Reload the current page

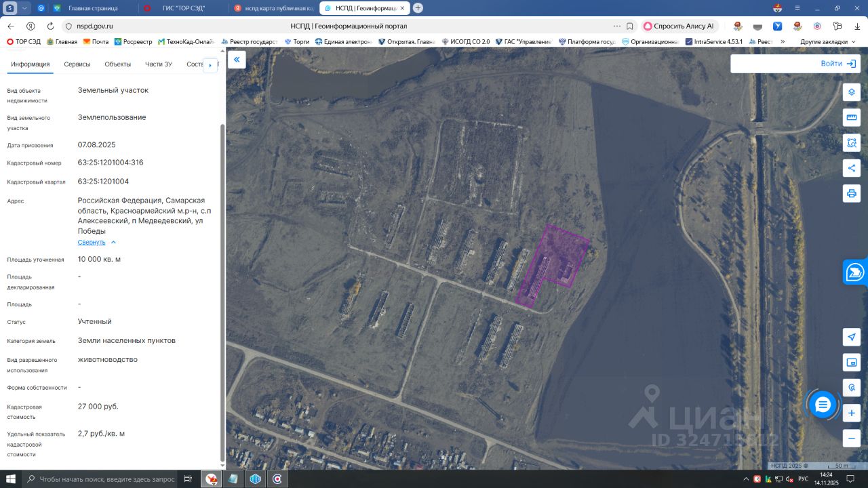50,26
